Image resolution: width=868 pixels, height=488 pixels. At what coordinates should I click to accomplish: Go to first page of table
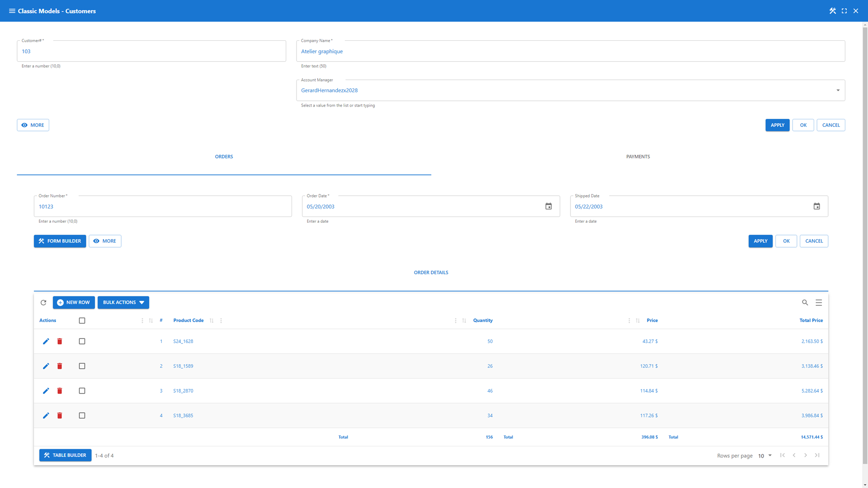783,455
